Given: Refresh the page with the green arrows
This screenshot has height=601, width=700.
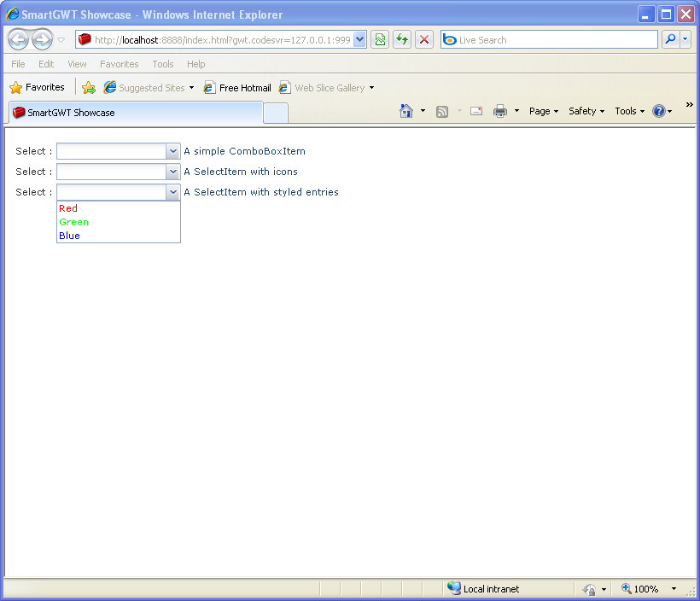Looking at the screenshot, I should [402, 40].
